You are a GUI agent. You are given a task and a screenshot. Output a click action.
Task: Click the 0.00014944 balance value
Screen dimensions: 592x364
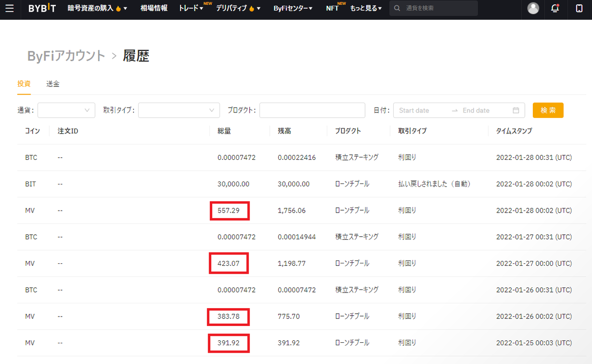(296, 237)
